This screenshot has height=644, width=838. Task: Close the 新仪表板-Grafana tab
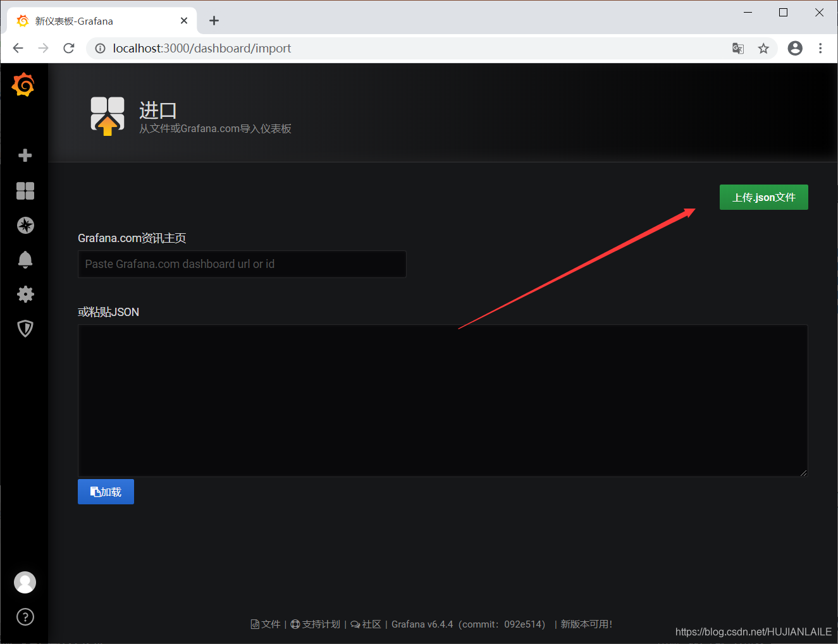(184, 21)
